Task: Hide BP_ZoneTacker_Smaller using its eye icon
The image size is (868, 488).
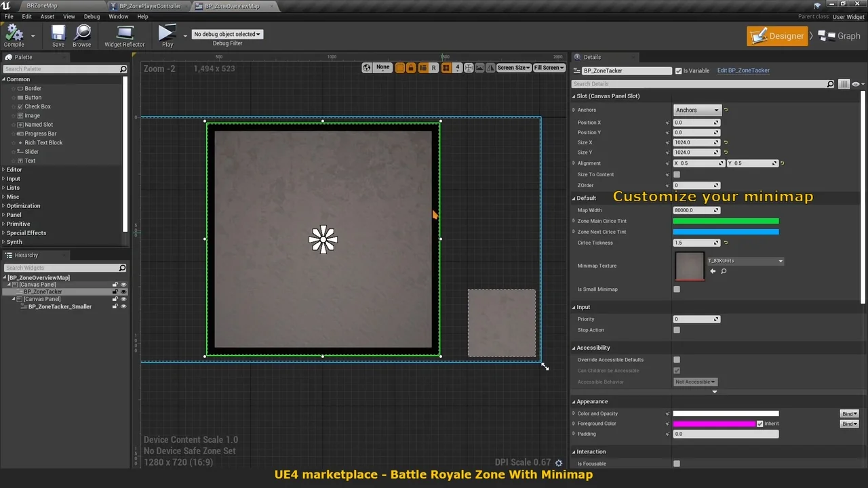Action: [123, 307]
